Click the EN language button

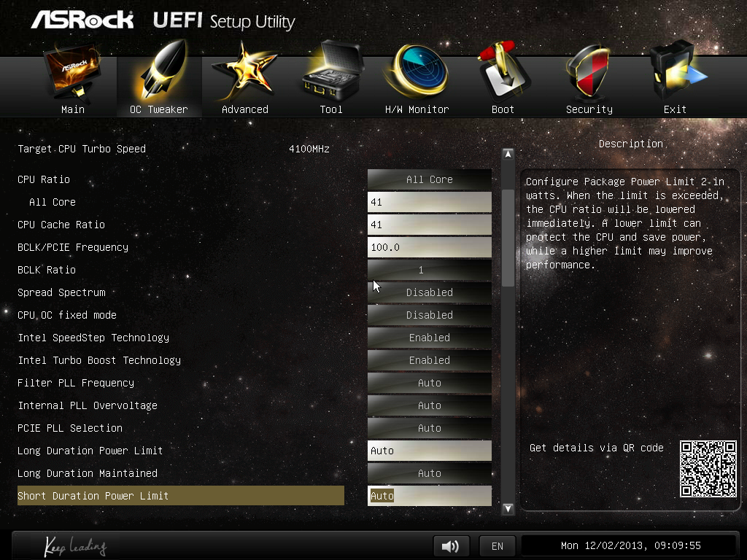(497, 545)
